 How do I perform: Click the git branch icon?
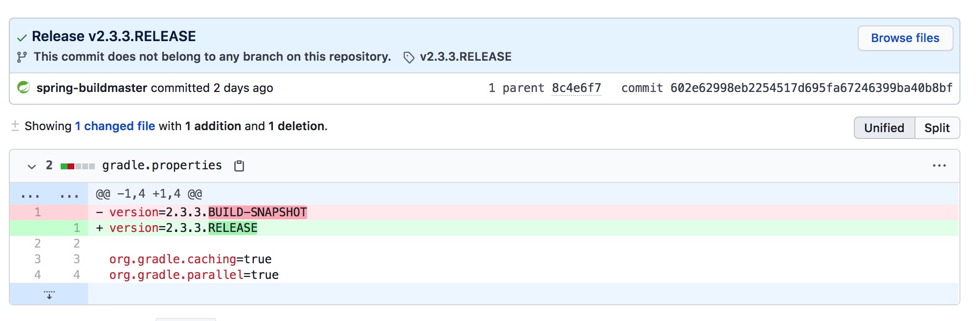point(22,57)
